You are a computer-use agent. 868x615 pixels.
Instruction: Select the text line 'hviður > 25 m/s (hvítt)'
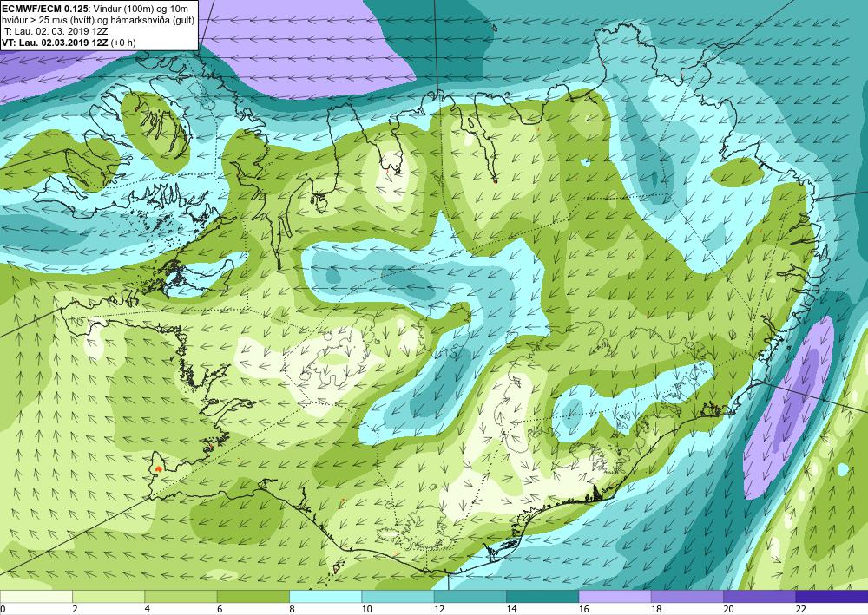pyautogui.click(x=48, y=20)
